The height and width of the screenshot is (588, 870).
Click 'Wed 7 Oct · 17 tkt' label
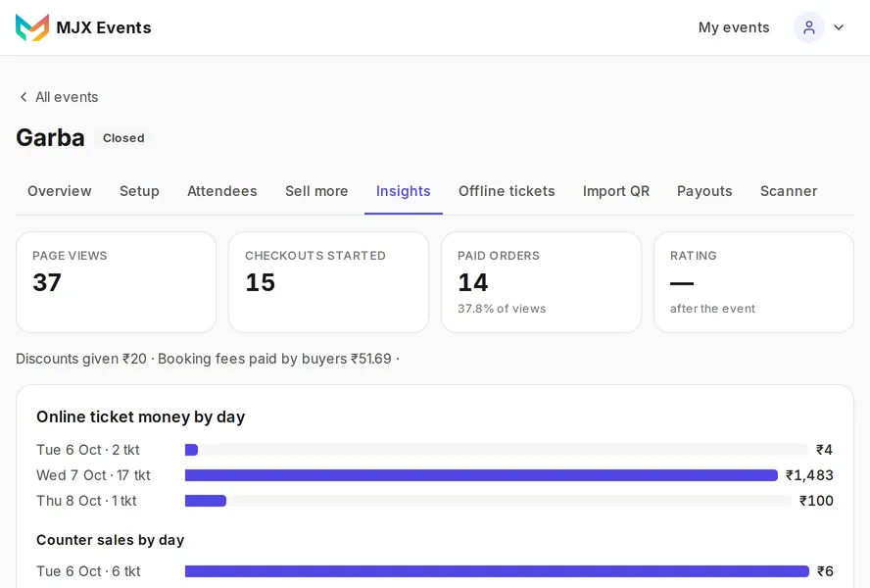pyautogui.click(x=93, y=475)
